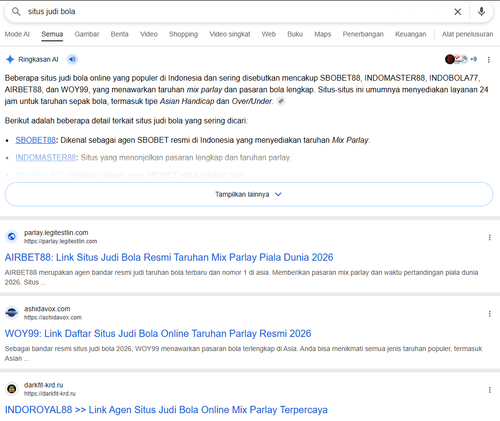Switch to Penerbangan tab

click(363, 34)
